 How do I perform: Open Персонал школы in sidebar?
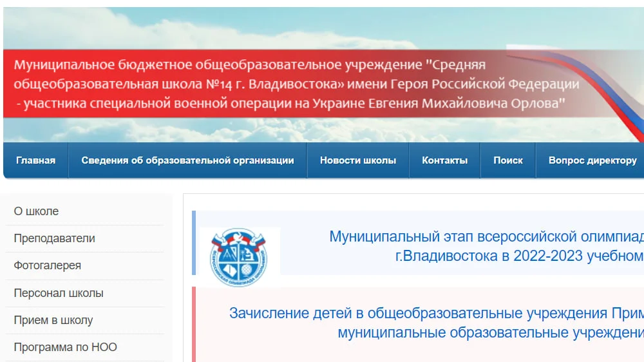(x=58, y=293)
